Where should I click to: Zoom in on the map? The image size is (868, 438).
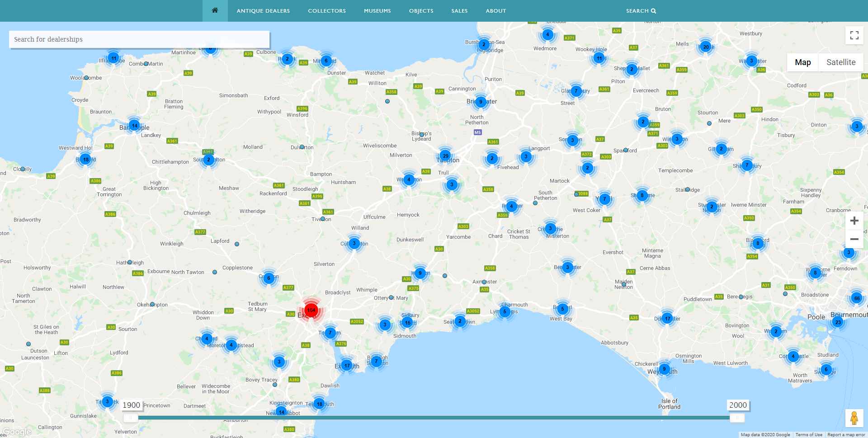coord(854,221)
